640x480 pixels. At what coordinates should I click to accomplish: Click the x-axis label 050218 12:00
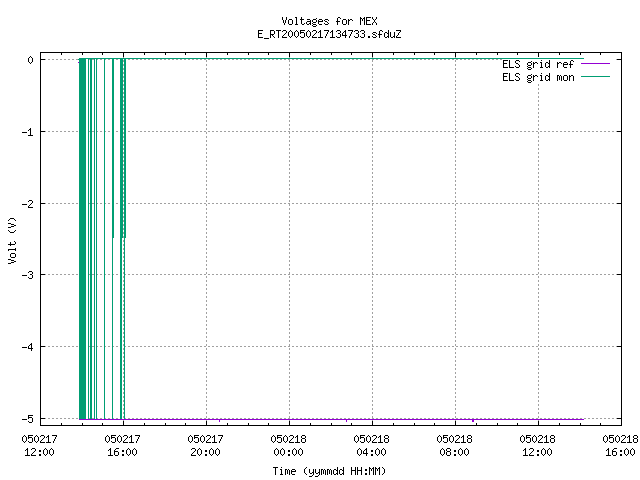click(538, 446)
